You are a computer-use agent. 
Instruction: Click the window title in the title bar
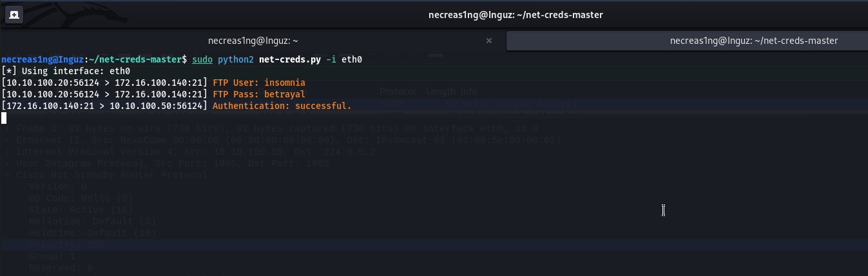(516, 14)
